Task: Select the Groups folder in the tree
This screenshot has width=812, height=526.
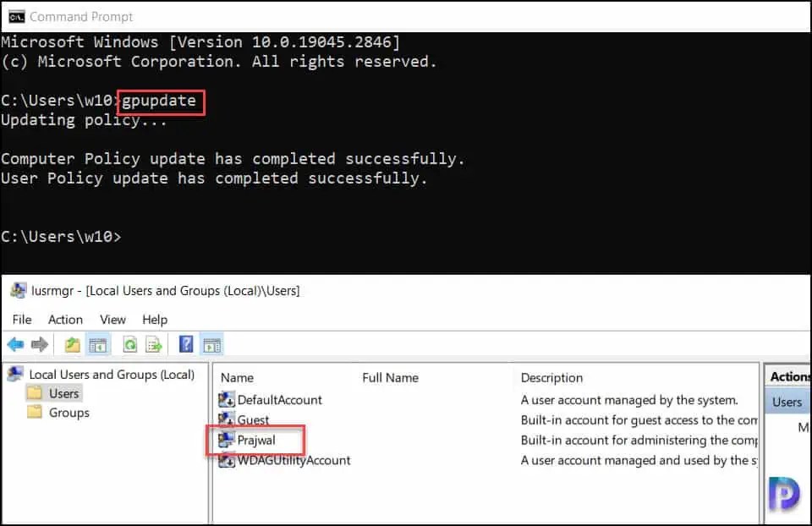Action: click(65, 413)
